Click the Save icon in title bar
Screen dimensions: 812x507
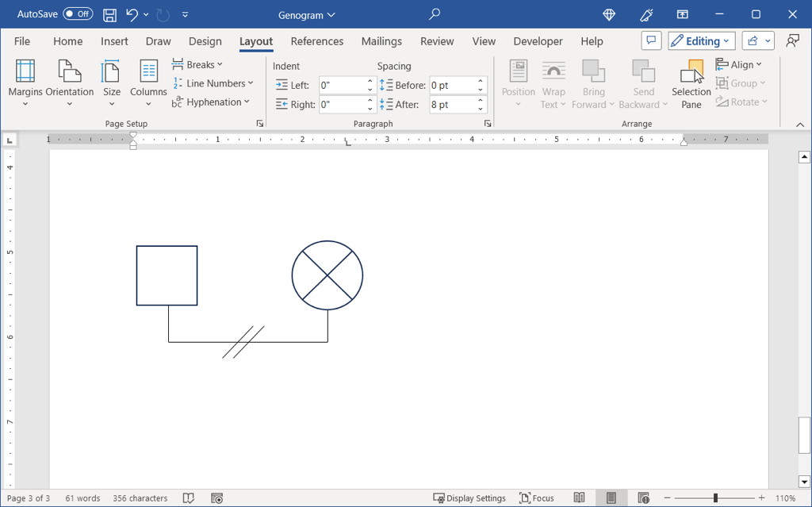(110, 14)
